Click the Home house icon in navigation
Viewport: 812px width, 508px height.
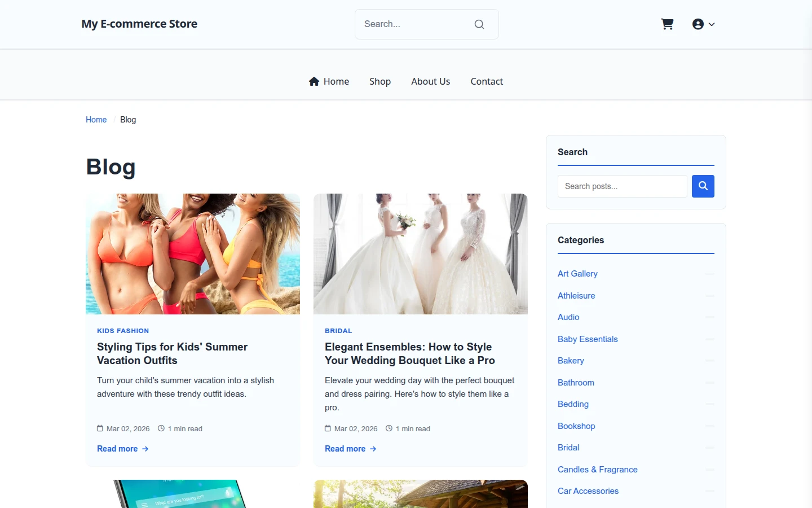[314, 81]
